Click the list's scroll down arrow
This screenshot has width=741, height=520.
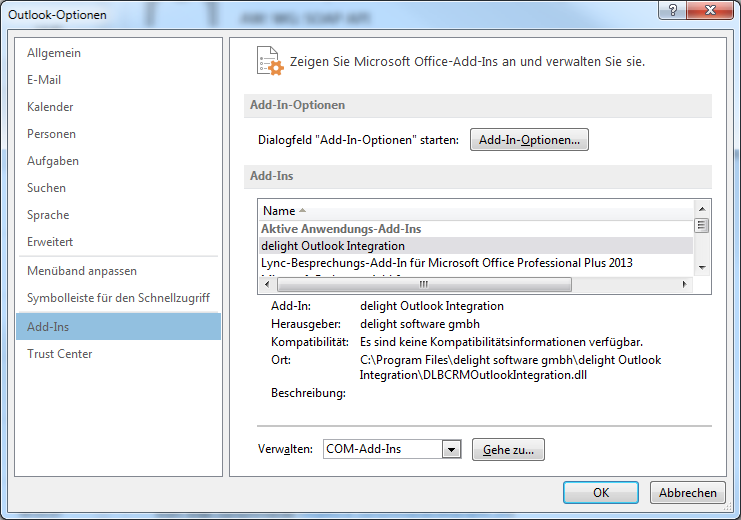(x=702, y=267)
